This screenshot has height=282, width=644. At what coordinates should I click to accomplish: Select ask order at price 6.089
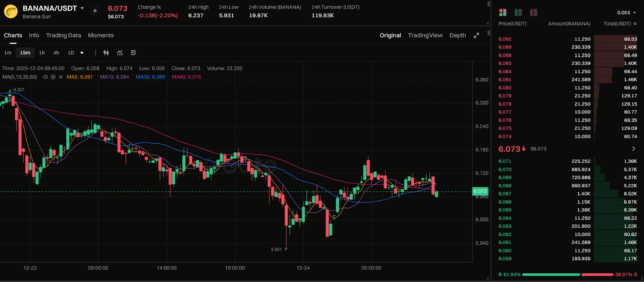[568, 47]
